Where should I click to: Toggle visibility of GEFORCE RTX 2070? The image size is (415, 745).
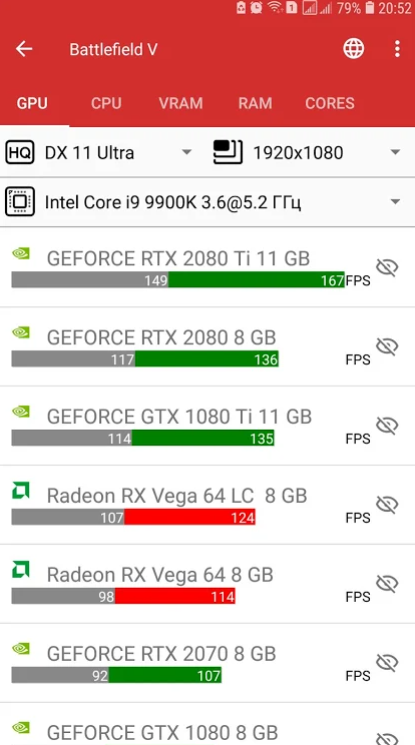387,663
